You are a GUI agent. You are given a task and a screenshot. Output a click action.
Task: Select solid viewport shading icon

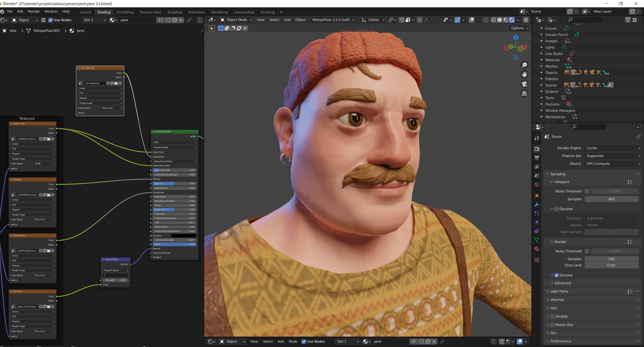(x=500, y=20)
